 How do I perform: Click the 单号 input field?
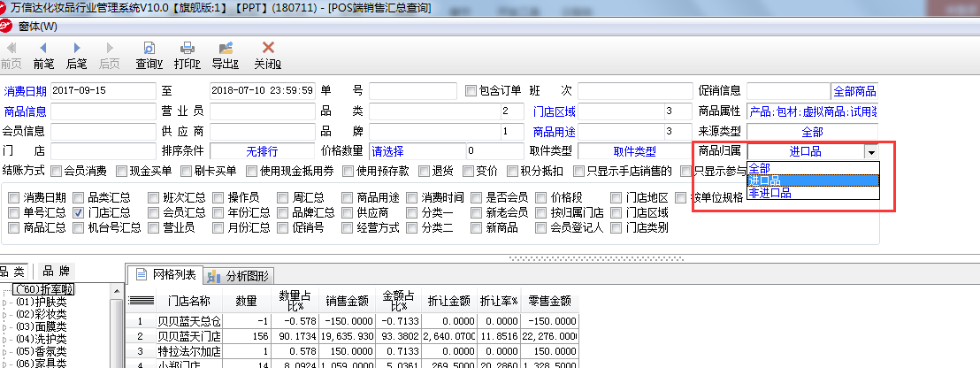[415, 90]
